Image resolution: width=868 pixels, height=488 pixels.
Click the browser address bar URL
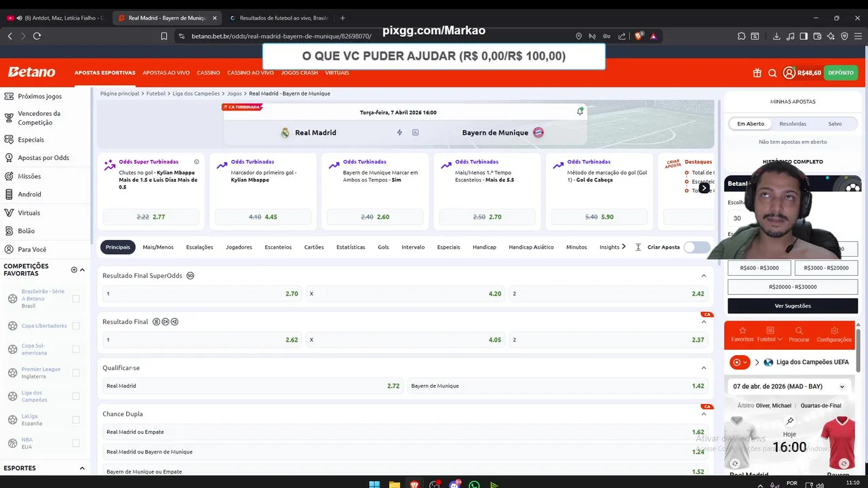(x=281, y=36)
